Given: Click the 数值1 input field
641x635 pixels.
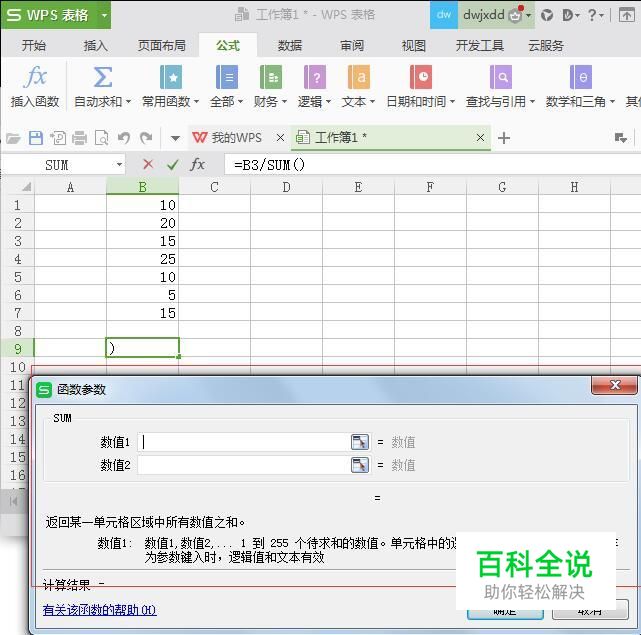Looking at the screenshot, I should (244, 442).
